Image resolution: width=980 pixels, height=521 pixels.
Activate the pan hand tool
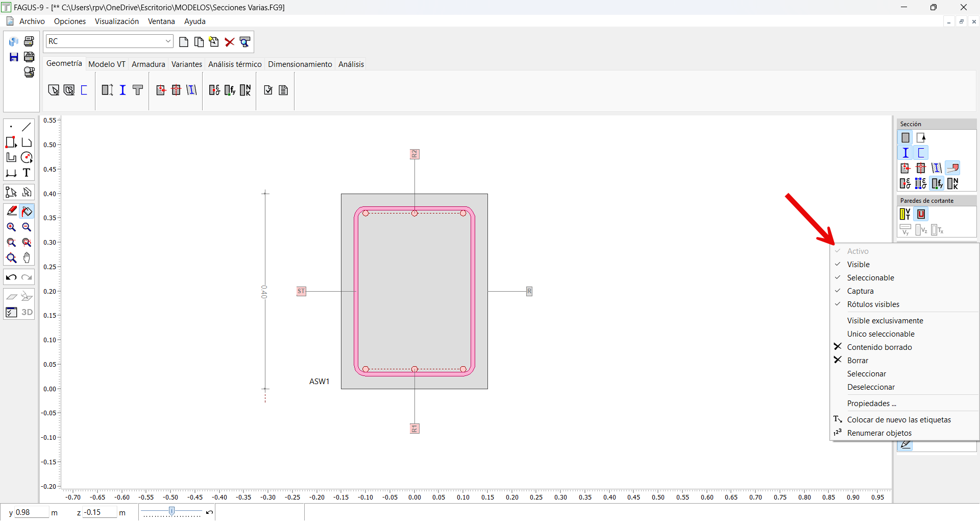27,258
